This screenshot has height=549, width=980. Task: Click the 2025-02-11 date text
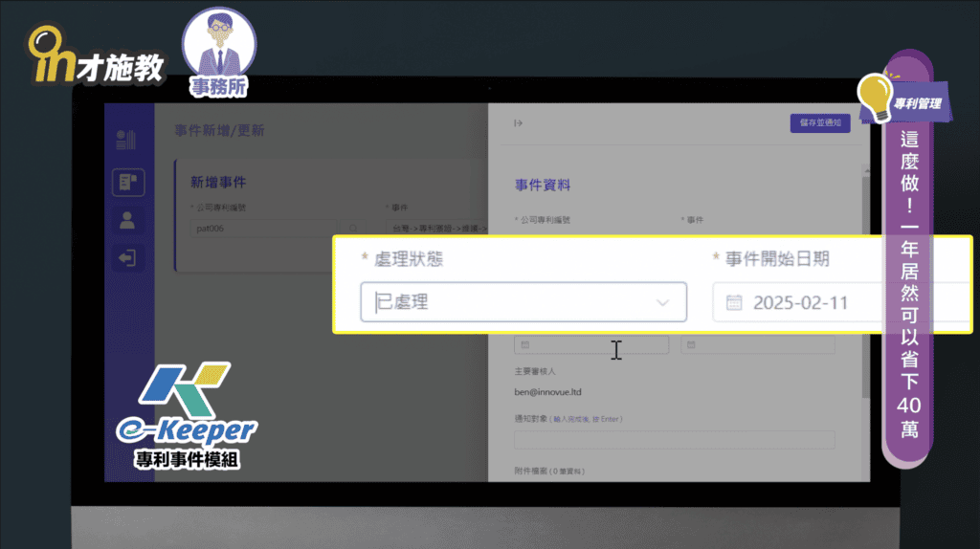click(x=800, y=302)
